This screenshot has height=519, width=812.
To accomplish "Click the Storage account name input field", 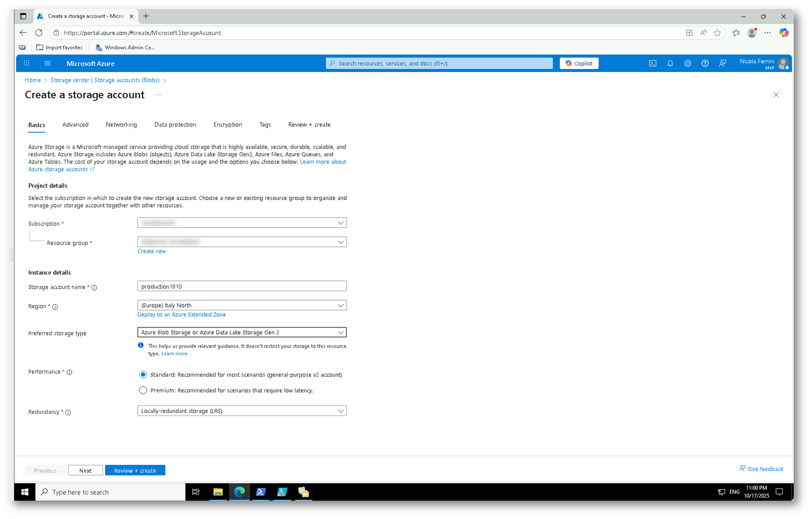I will (242, 286).
